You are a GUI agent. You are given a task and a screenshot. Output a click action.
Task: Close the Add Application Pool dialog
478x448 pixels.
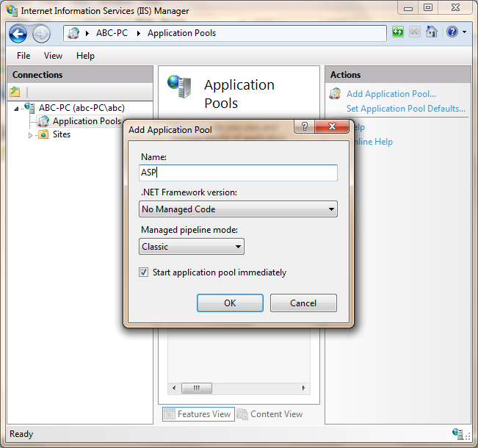pyautogui.click(x=332, y=126)
